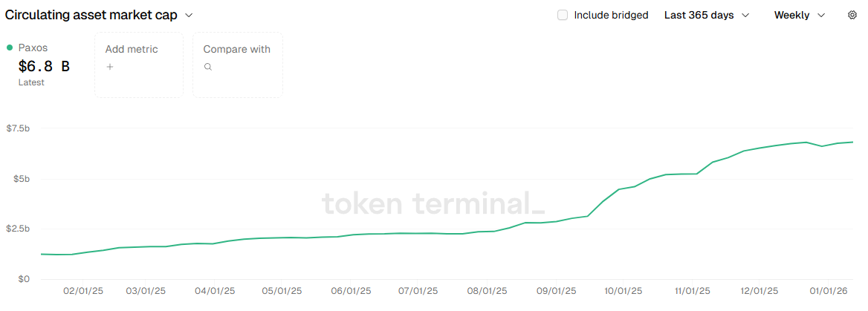Click the 01/01/26 date on the x-axis
Image resolution: width=868 pixels, height=311 pixels.
pyautogui.click(x=828, y=291)
